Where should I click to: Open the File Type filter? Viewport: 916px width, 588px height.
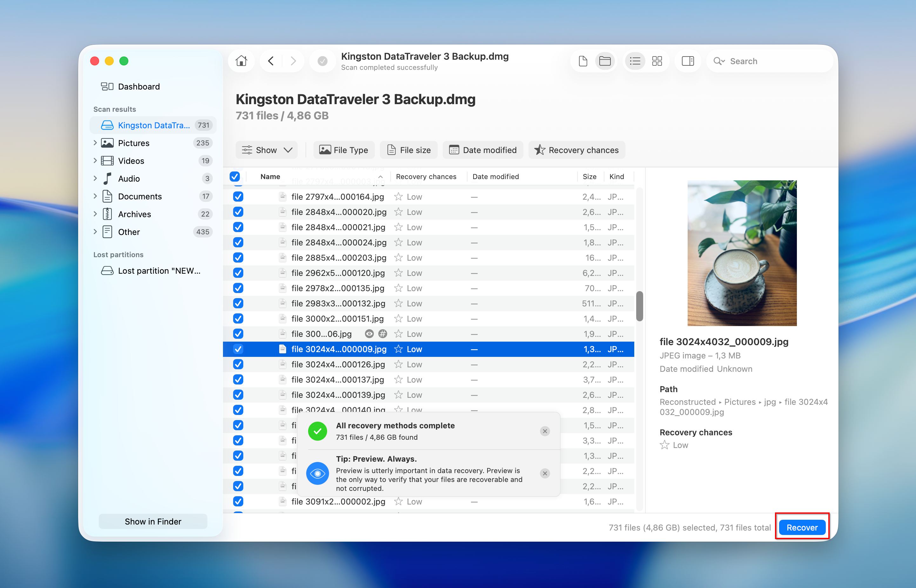click(344, 150)
